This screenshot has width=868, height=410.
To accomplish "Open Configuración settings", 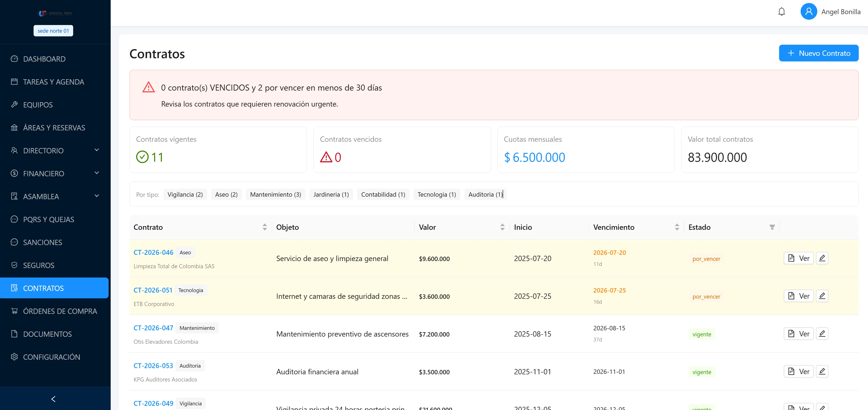I will 54,357.
